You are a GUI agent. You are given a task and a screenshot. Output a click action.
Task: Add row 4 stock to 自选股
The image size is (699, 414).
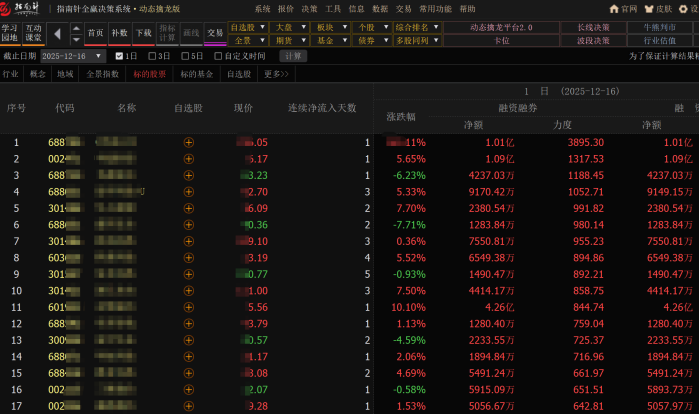tap(189, 192)
